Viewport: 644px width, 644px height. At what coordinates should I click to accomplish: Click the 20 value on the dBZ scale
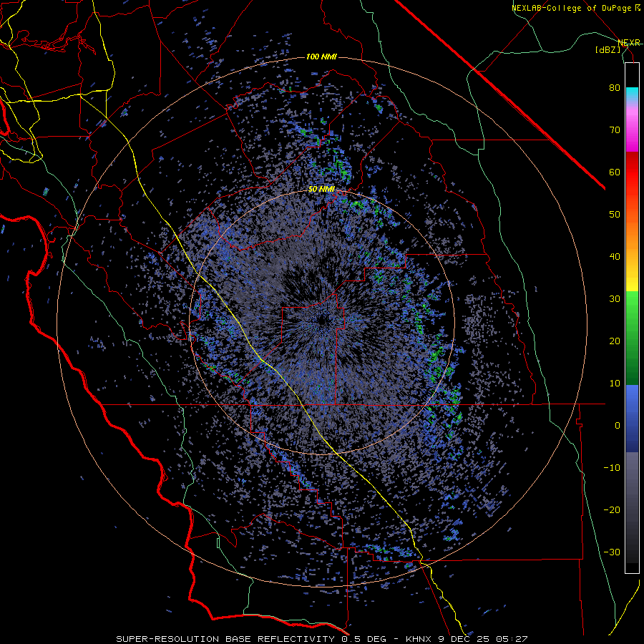tap(615, 341)
